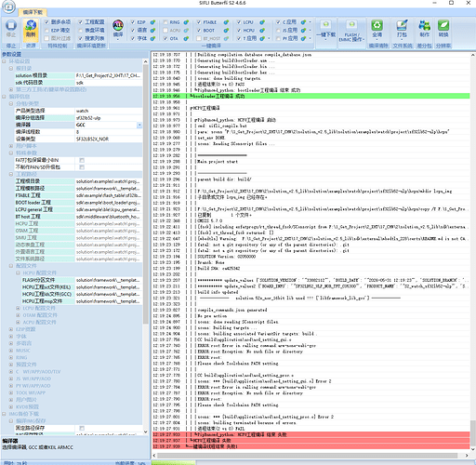
Task: Collapse the 环境设置 tree section
Action: tap(4, 61)
